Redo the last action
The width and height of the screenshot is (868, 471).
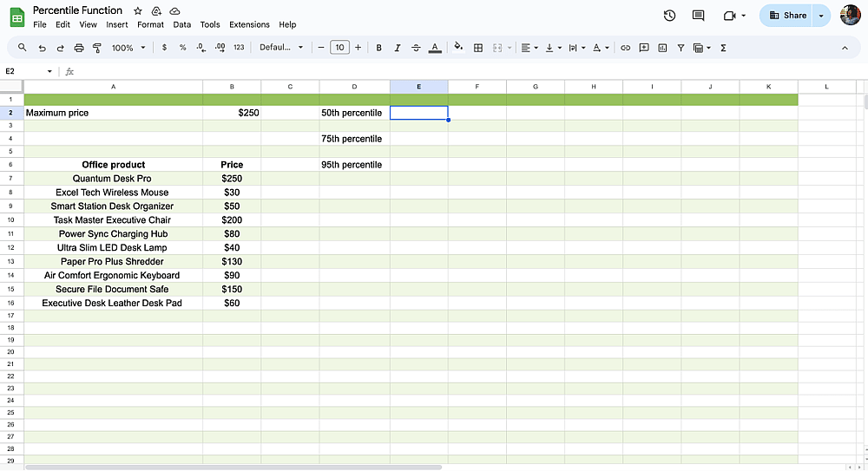point(61,49)
